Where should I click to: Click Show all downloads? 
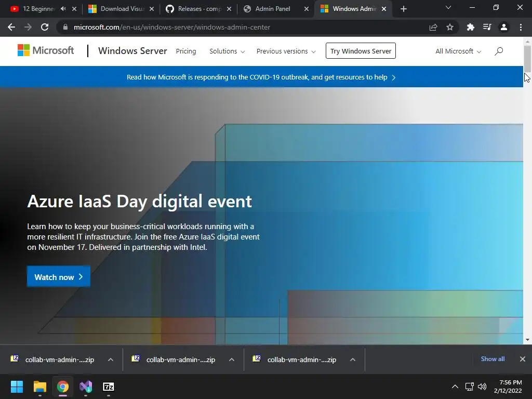click(x=493, y=359)
